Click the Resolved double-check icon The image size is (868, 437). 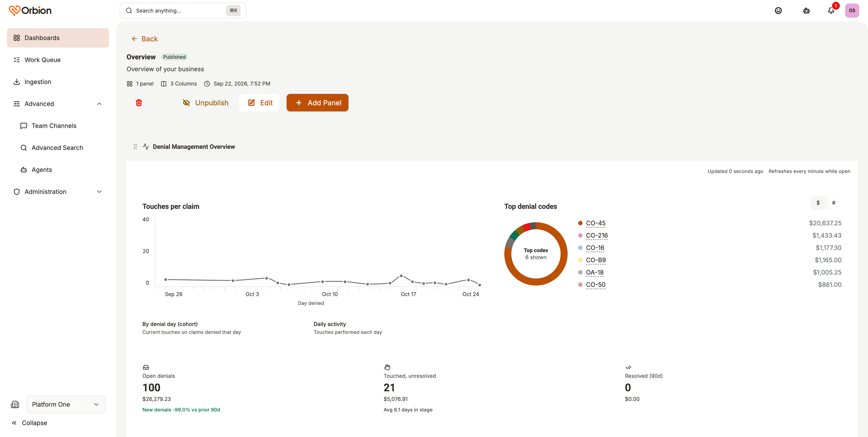coord(628,367)
